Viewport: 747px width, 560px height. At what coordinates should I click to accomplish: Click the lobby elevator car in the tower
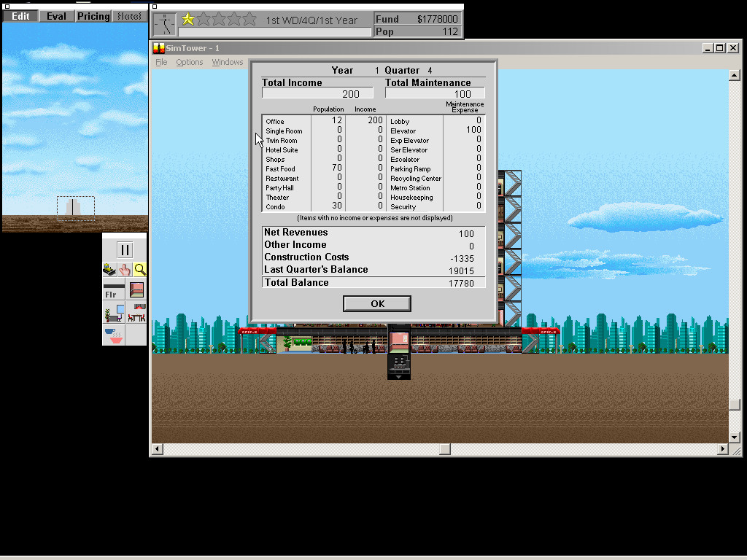pyautogui.click(x=399, y=343)
